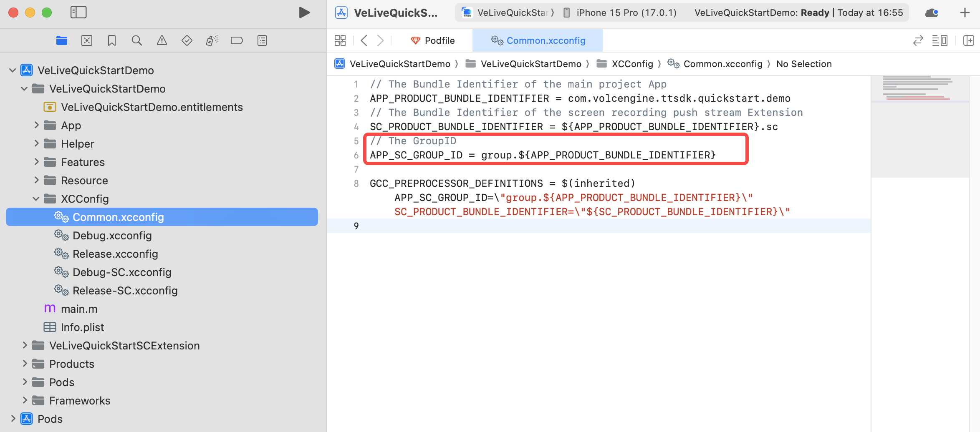Add an editor on the right
This screenshot has width=980, height=432.
pyautogui.click(x=968, y=40)
